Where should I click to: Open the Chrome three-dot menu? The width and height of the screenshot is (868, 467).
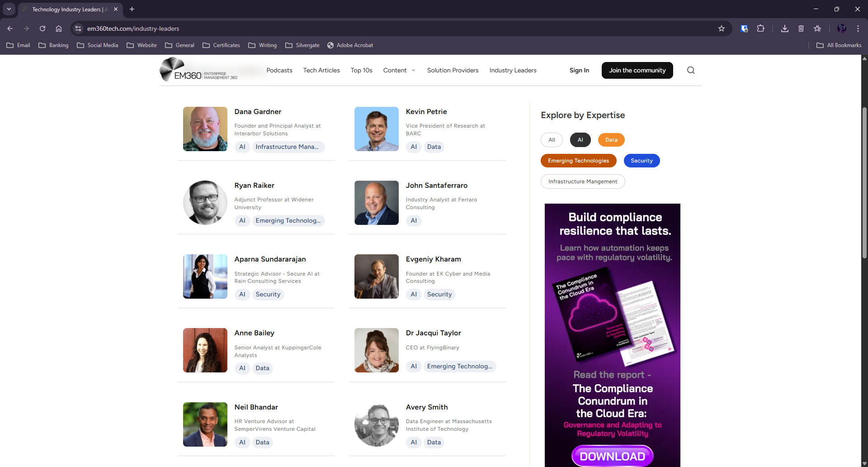[858, 28]
